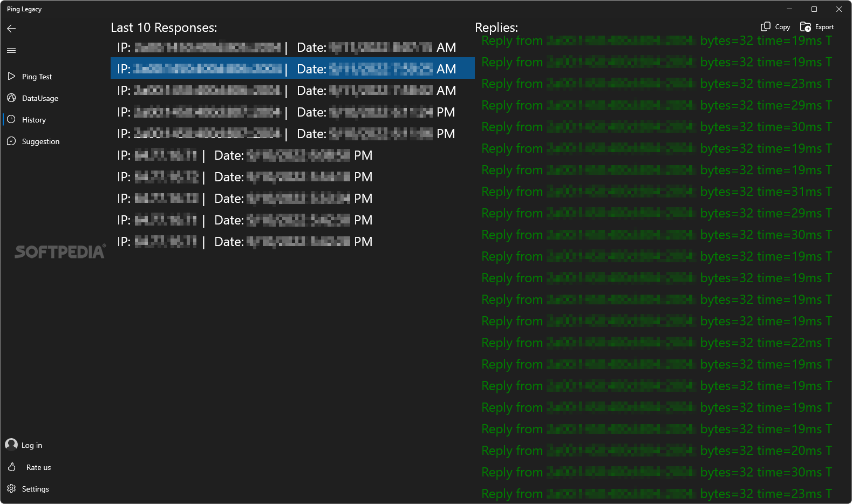
Task: Select the eighth response row ending PM
Action: click(x=292, y=199)
